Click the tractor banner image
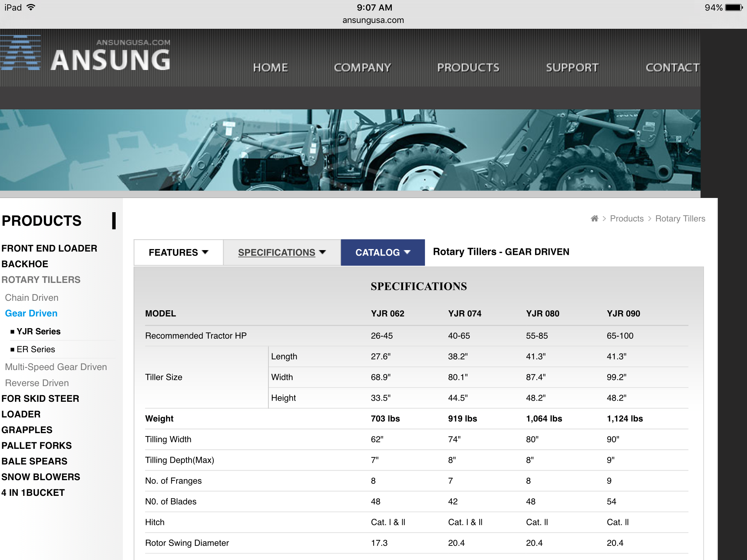The image size is (747, 560). click(x=350, y=150)
